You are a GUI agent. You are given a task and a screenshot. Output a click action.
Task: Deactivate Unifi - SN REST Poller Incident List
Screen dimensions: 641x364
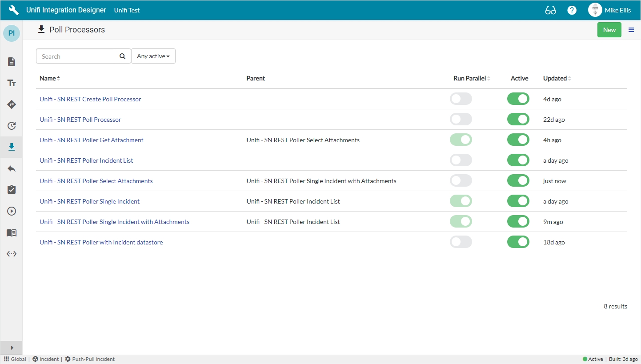pos(518,160)
